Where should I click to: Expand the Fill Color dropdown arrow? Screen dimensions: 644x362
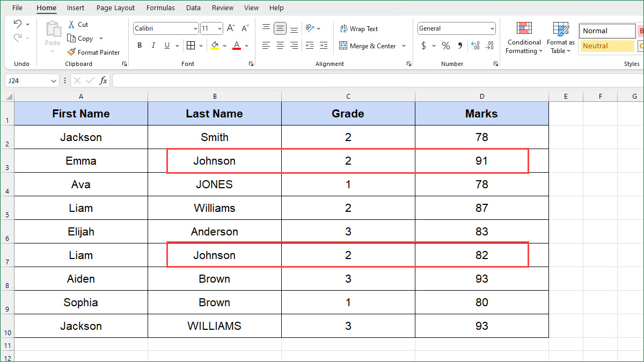point(224,46)
